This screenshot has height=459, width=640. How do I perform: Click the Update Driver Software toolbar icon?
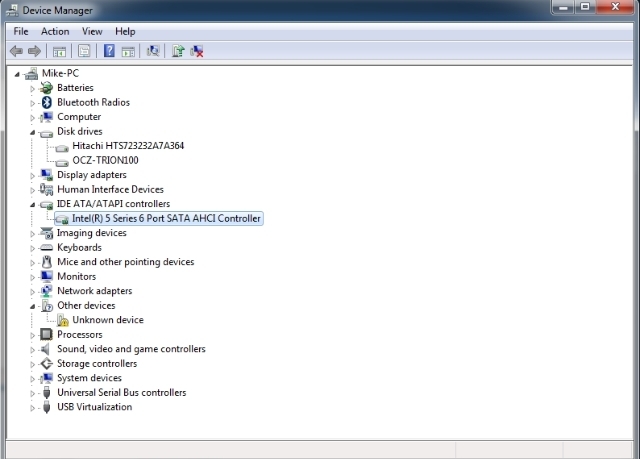(178, 51)
